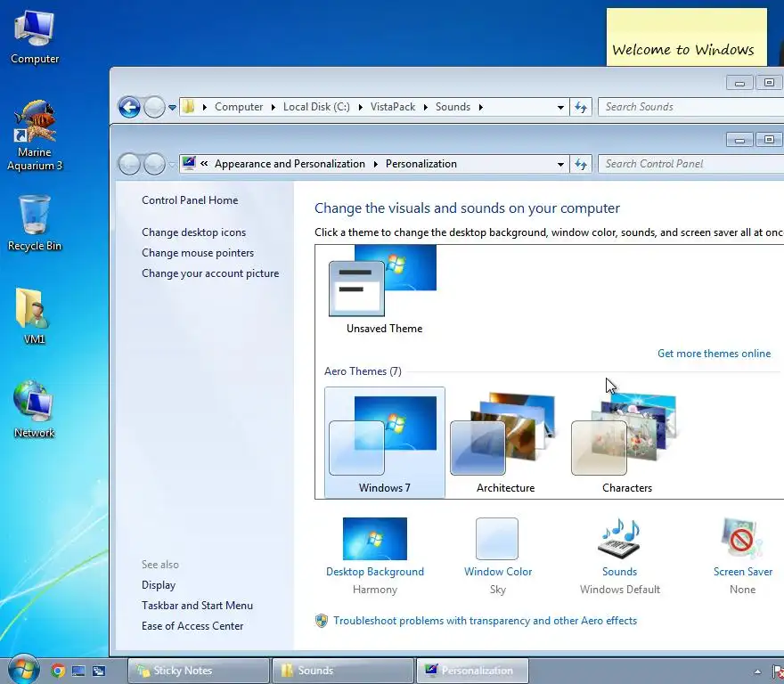Open the Windows Start menu orb
This screenshot has width=784, height=684.
pyautogui.click(x=23, y=669)
